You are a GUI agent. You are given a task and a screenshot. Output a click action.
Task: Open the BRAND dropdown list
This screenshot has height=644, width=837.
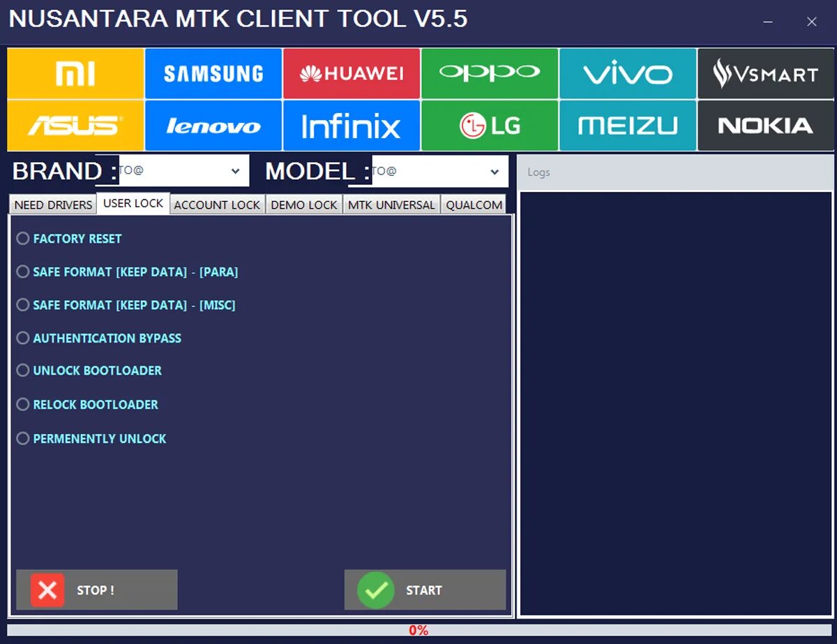183,171
